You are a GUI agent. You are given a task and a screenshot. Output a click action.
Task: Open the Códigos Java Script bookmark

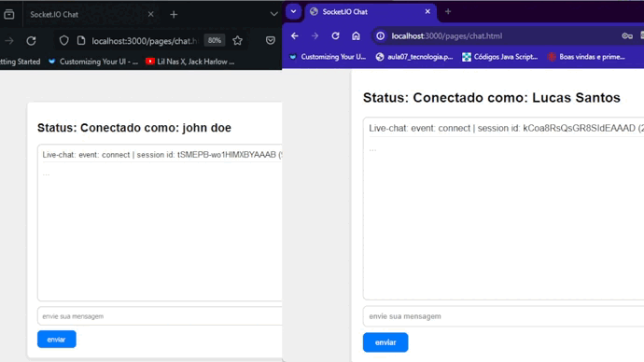[x=500, y=57]
